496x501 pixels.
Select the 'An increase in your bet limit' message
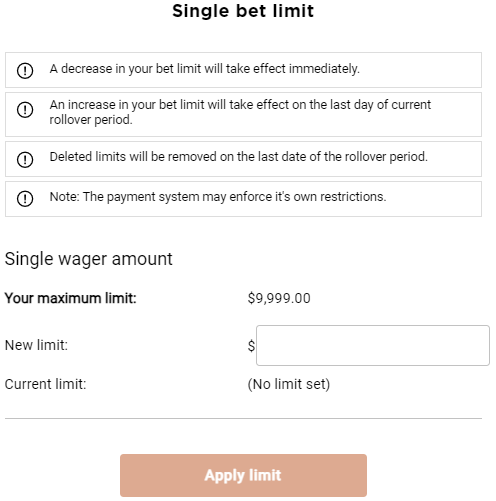click(x=240, y=112)
